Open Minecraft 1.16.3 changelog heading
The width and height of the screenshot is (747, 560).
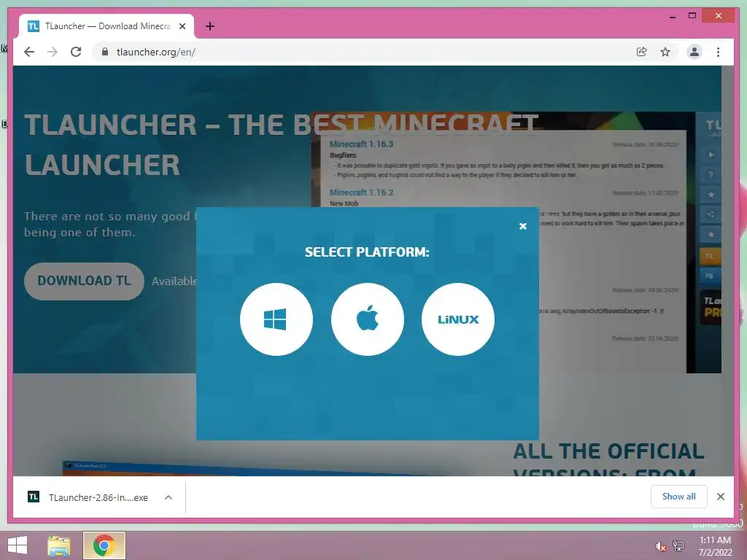point(361,144)
